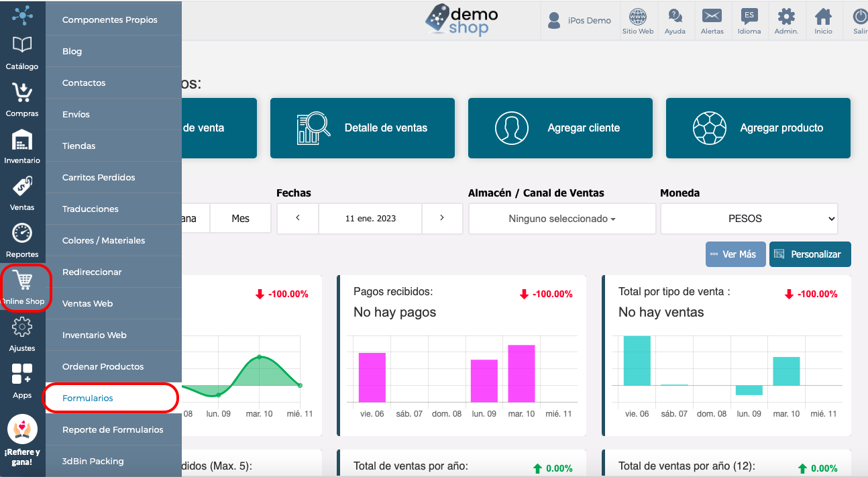Click the Personalizar button
This screenshot has height=477, width=868.
[x=810, y=254]
